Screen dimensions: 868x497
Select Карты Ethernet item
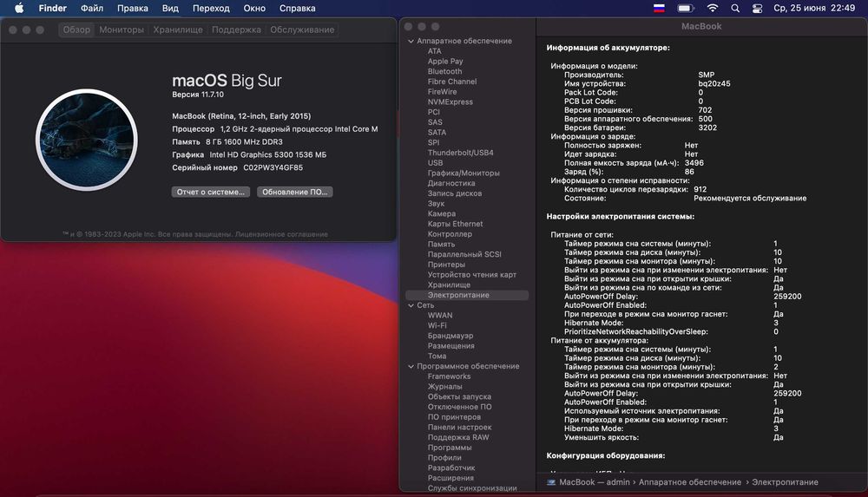(455, 224)
